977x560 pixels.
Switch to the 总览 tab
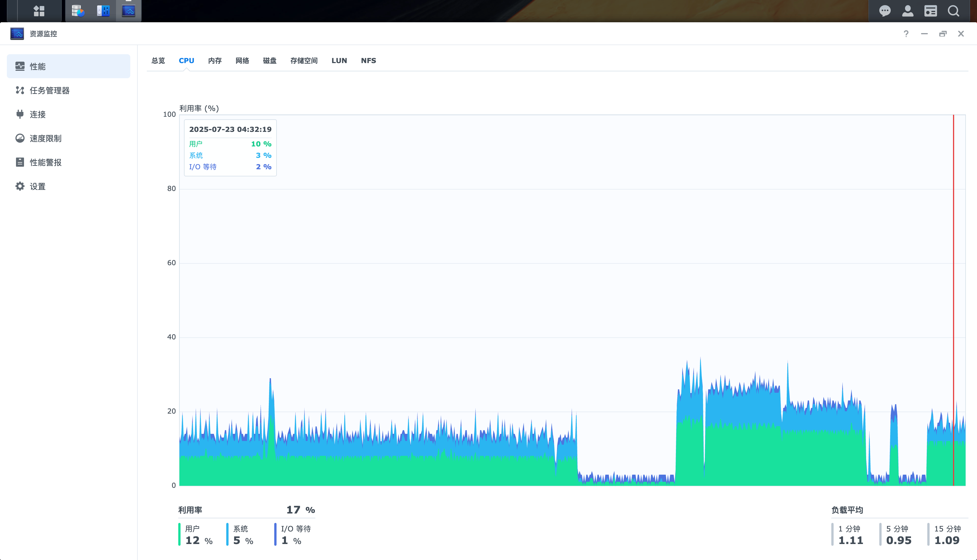pyautogui.click(x=158, y=61)
